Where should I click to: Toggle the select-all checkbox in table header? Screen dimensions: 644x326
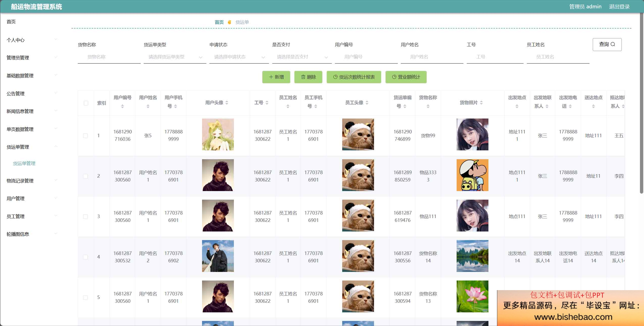(86, 103)
